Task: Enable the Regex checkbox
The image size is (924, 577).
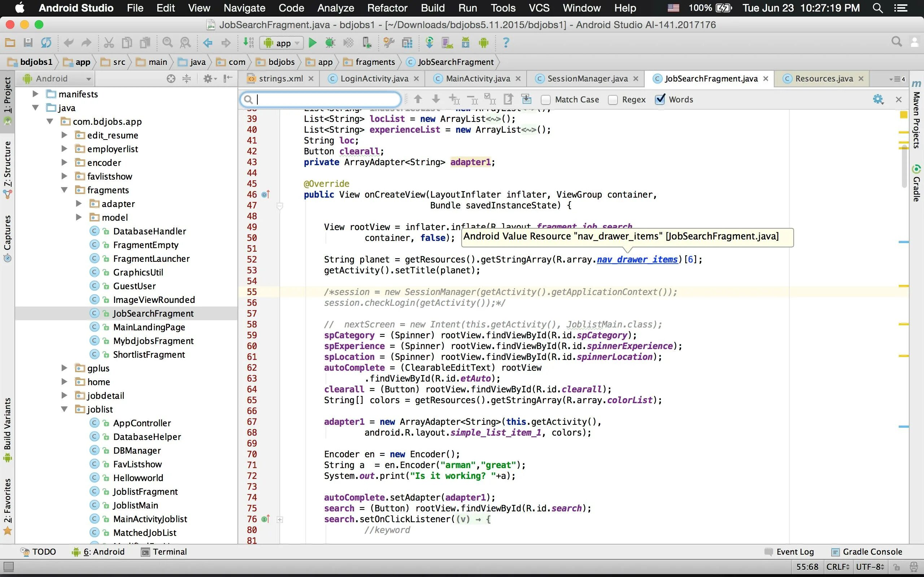Action: 613,100
